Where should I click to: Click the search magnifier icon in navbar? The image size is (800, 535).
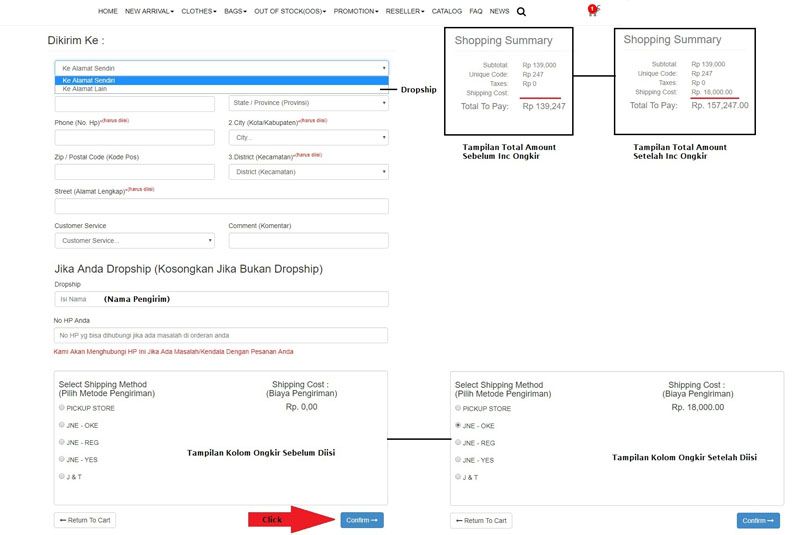(521, 12)
